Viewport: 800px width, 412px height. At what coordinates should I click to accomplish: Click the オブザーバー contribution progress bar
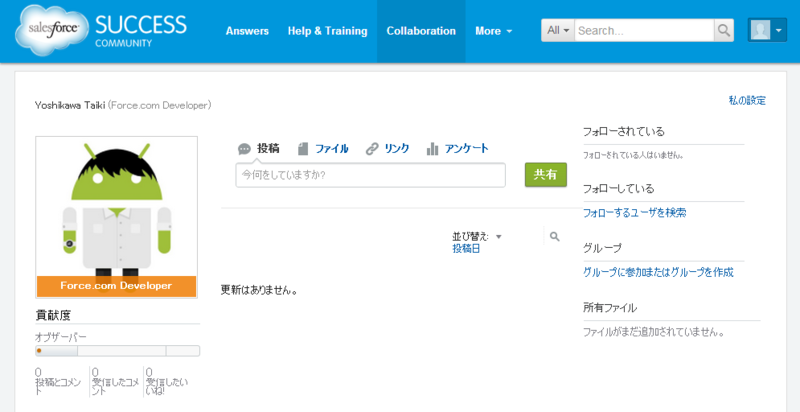coord(117,351)
